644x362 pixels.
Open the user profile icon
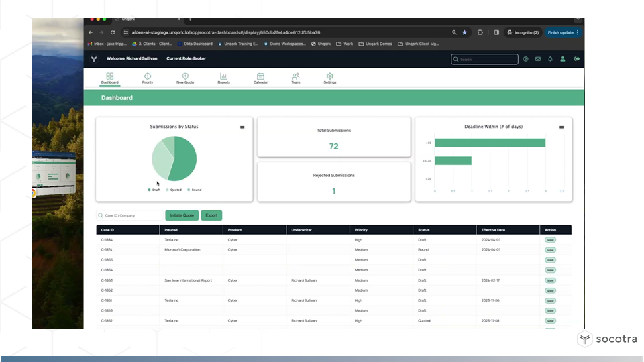coord(563,59)
